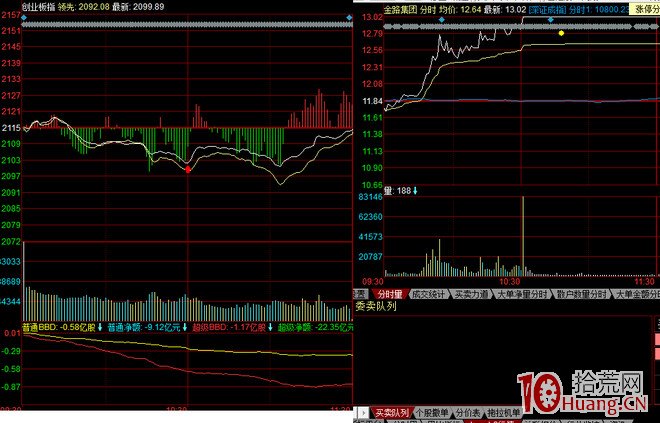Select the 拖拉机单 tab
Image resolution: width=660 pixels, height=423 pixels.
click(x=503, y=413)
